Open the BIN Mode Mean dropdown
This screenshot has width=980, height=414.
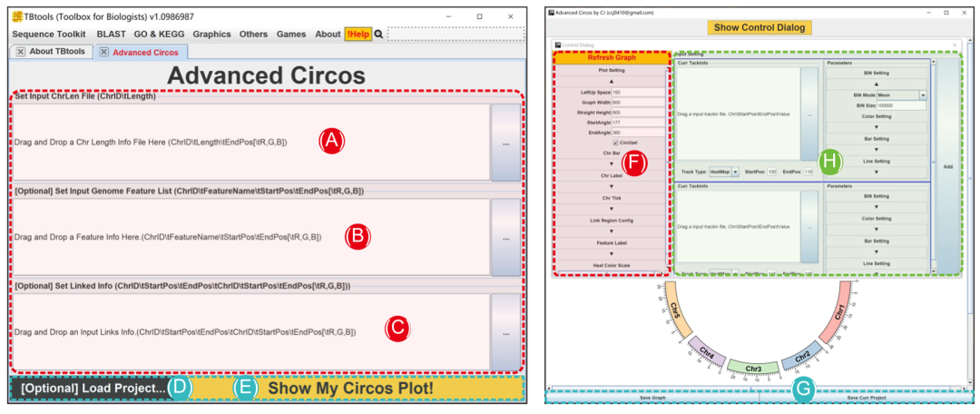(923, 95)
